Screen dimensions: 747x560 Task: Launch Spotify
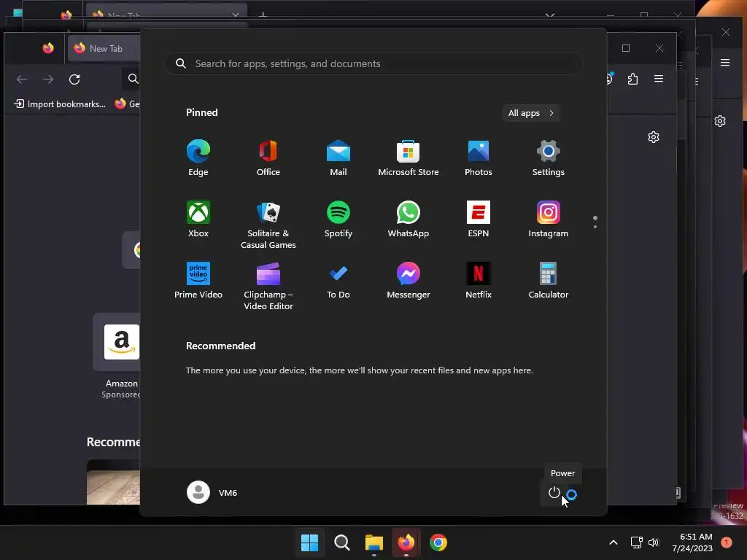click(338, 219)
